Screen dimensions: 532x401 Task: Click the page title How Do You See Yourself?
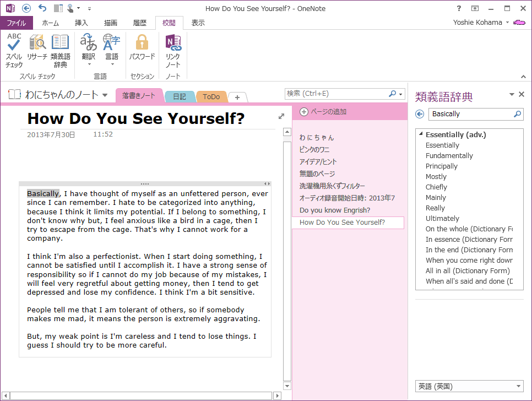[135, 118]
